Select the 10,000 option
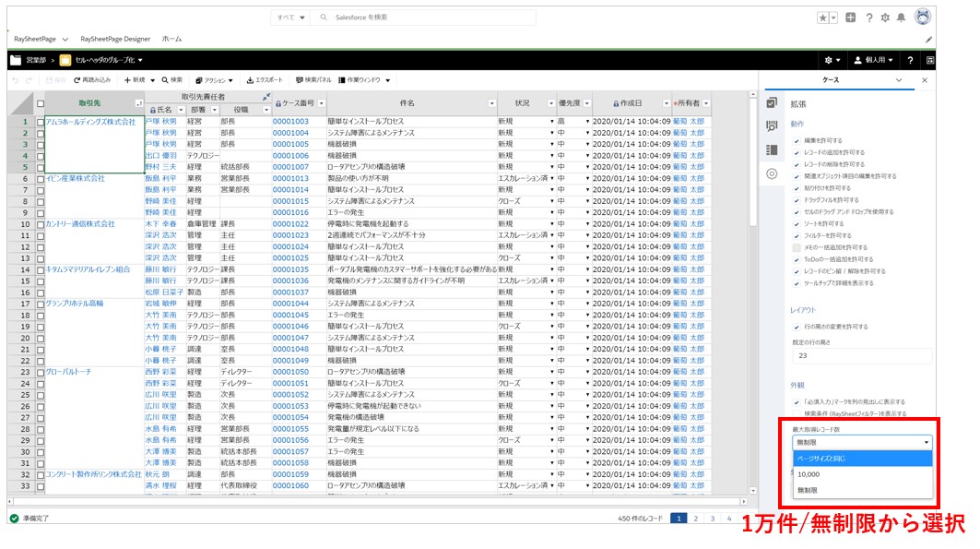 point(863,474)
